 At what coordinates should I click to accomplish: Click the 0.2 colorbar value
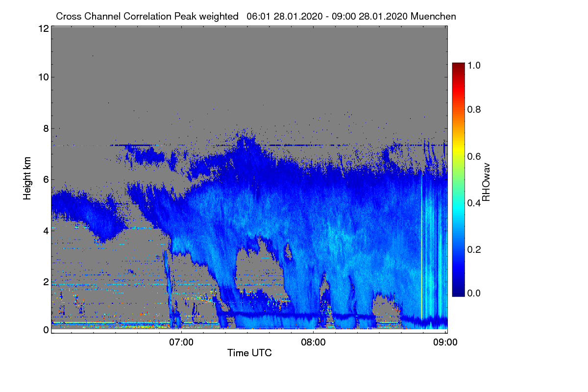point(473,249)
